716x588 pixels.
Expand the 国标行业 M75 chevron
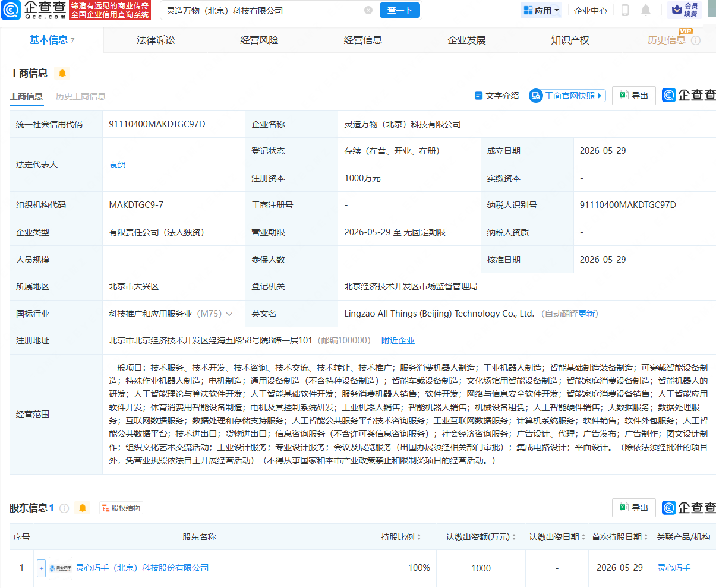click(x=229, y=314)
